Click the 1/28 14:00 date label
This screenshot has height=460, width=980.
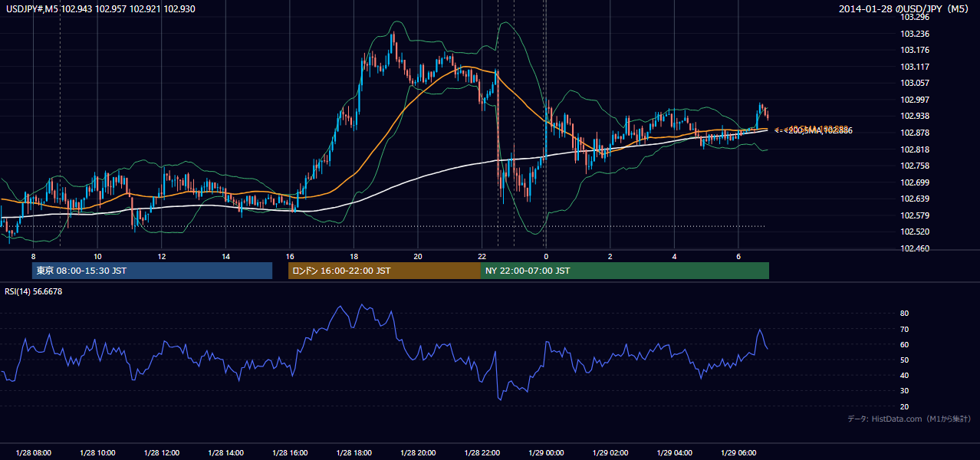[x=225, y=452]
